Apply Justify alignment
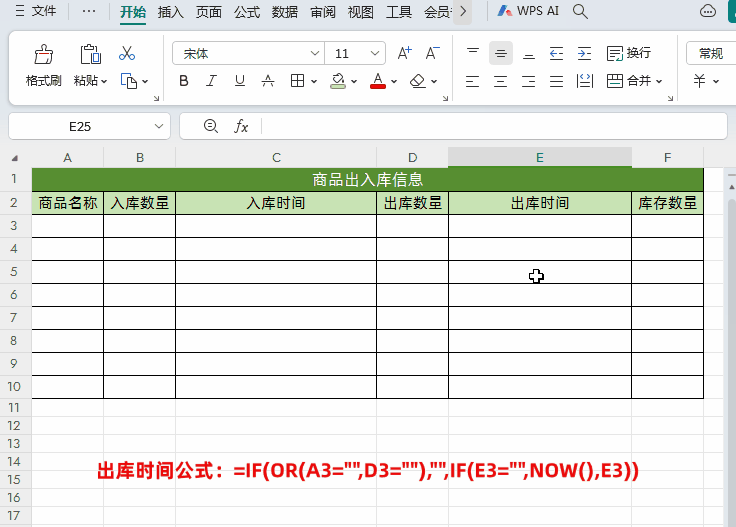 tap(556, 81)
